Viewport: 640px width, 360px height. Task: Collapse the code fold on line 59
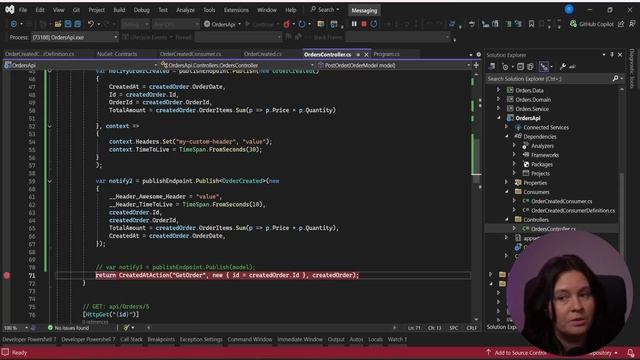[x=49, y=181]
